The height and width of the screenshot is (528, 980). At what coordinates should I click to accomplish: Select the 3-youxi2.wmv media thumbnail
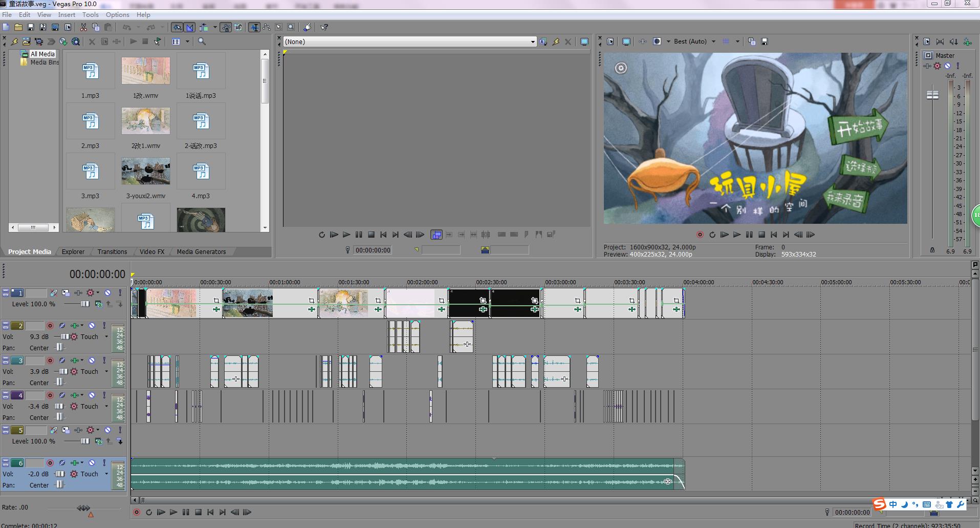[146, 171]
